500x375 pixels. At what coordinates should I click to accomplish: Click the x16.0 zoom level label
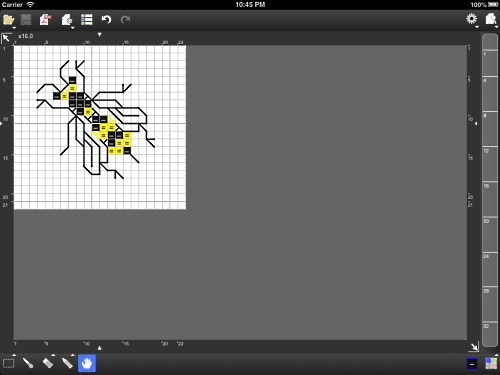pyautogui.click(x=26, y=36)
